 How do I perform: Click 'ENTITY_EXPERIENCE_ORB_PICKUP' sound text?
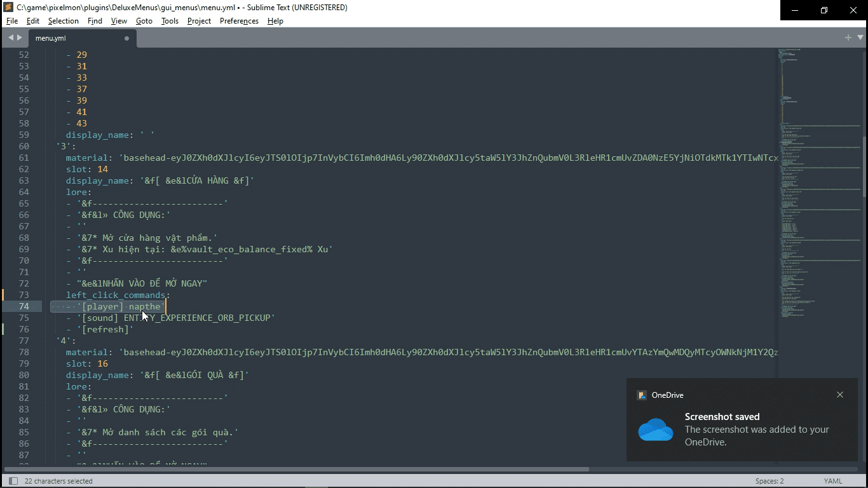196,318
